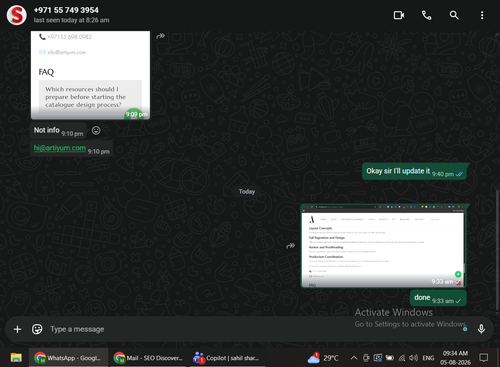Open the received FAQ screenshot image
The height and width of the screenshot is (367, 500).
pos(90,75)
